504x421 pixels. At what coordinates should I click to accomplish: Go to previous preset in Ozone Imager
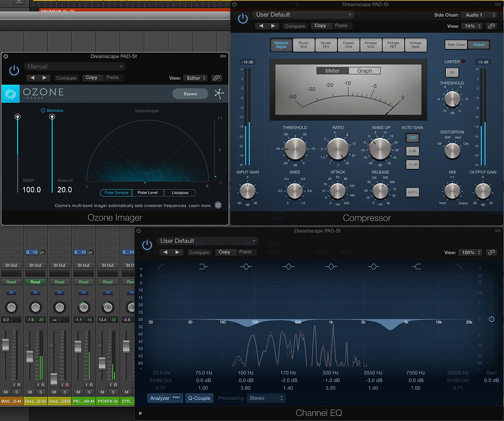(32, 78)
